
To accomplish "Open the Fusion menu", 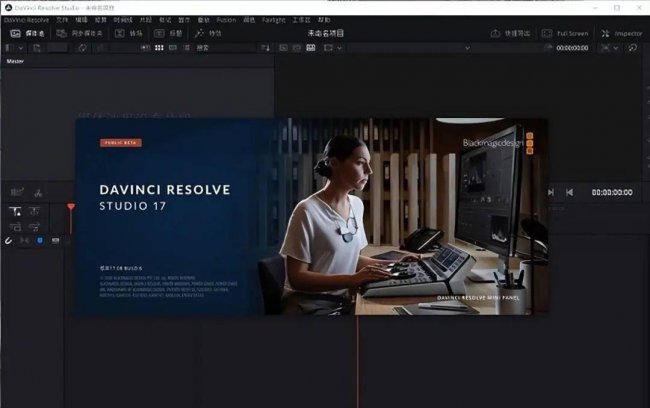I will point(226,20).
